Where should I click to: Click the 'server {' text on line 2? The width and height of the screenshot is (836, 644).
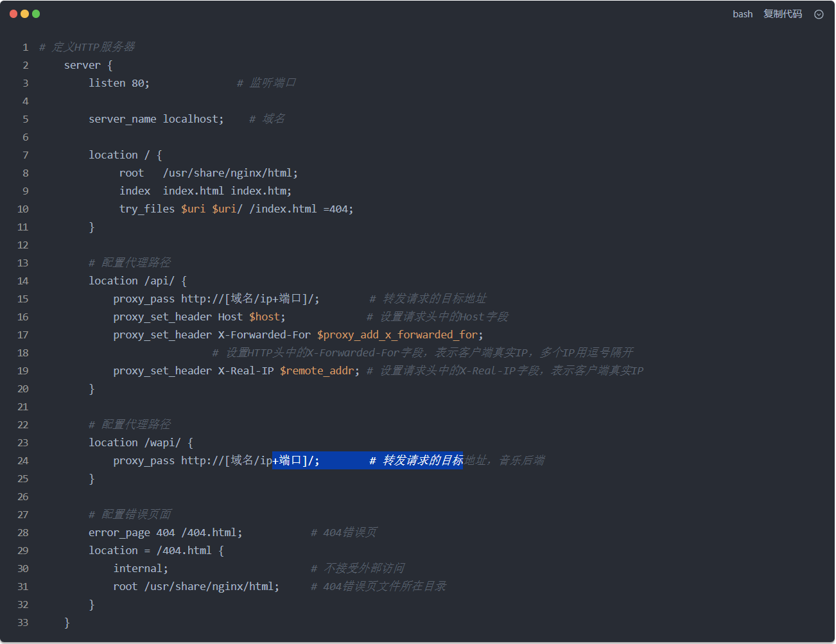(x=89, y=65)
